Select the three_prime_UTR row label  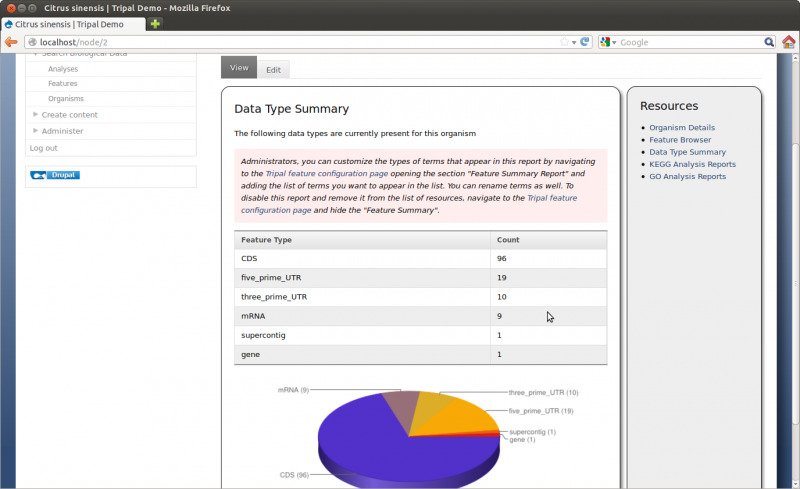[274, 297]
